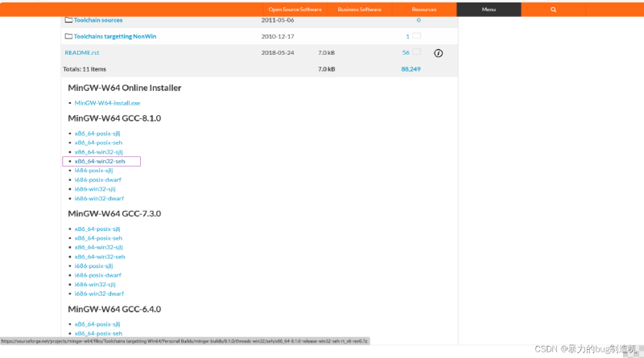The width and height of the screenshot is (644, 358).
Task: Open GCC-8.1.0 x86_64-win32-sjlj link
Action: [x=98, y=152]
